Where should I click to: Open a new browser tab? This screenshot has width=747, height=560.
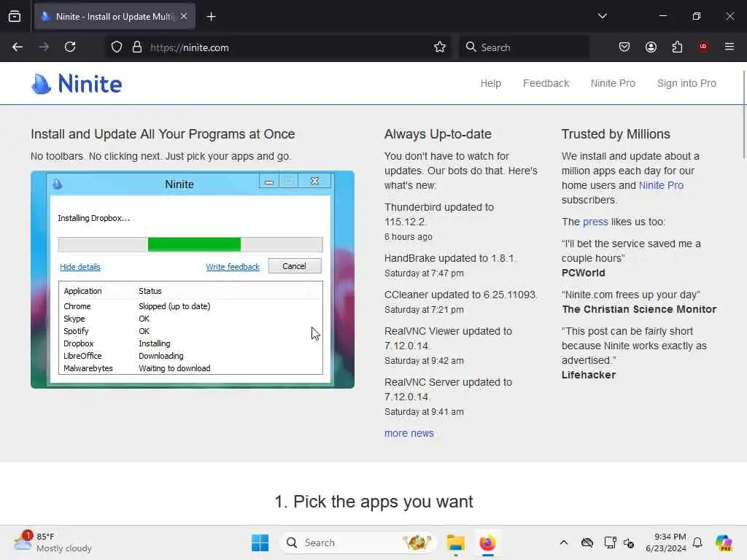point(211,17)
